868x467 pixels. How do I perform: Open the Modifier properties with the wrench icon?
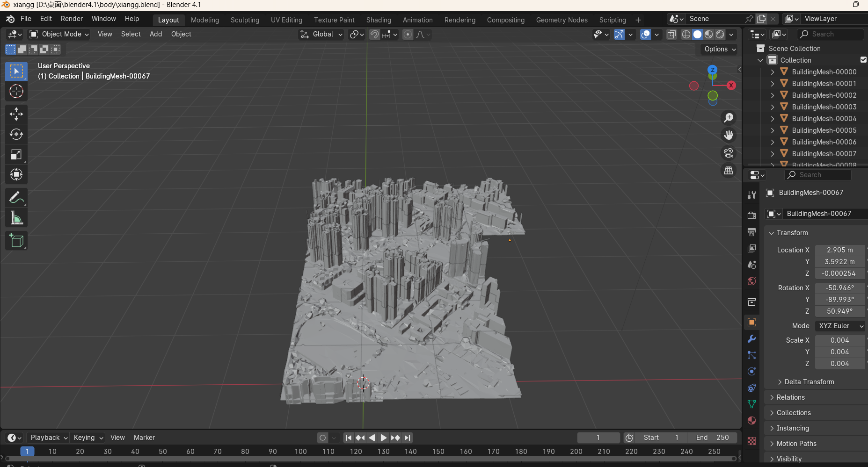click(x=752, y=338)
